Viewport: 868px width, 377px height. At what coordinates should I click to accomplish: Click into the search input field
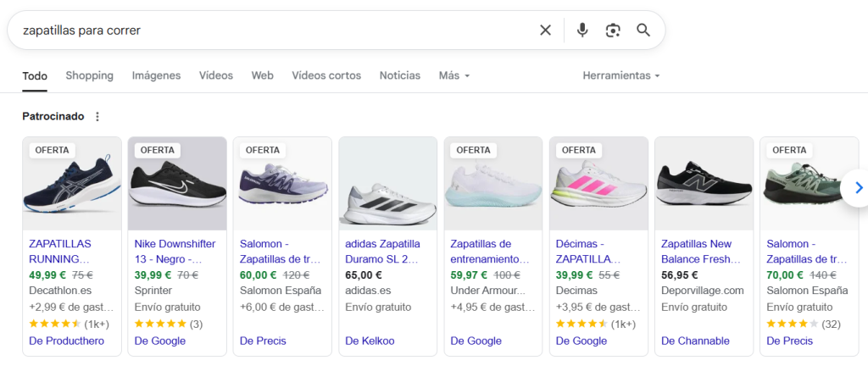pyautogui.click(x=271, y=30)
